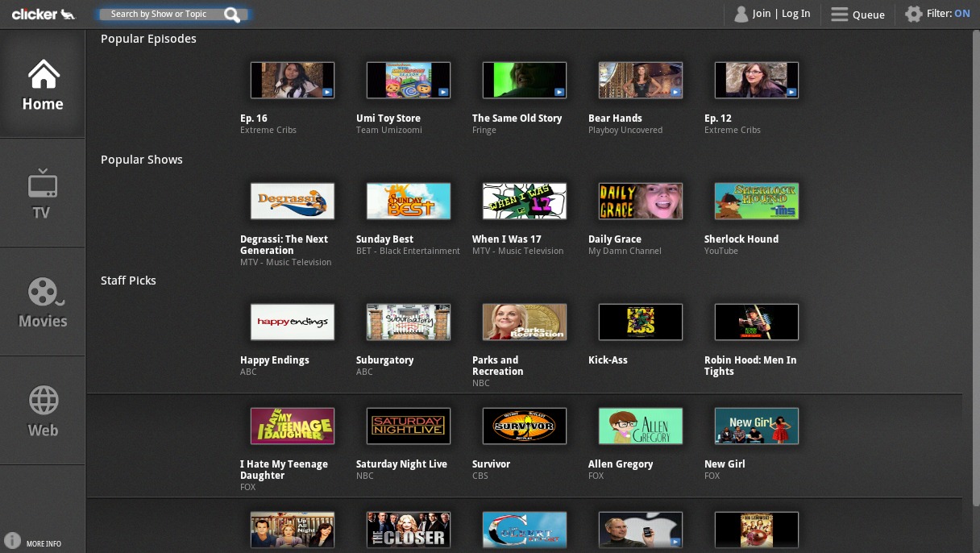Click the Daily Grace title link
980x553 pixels.
[615, 239]
